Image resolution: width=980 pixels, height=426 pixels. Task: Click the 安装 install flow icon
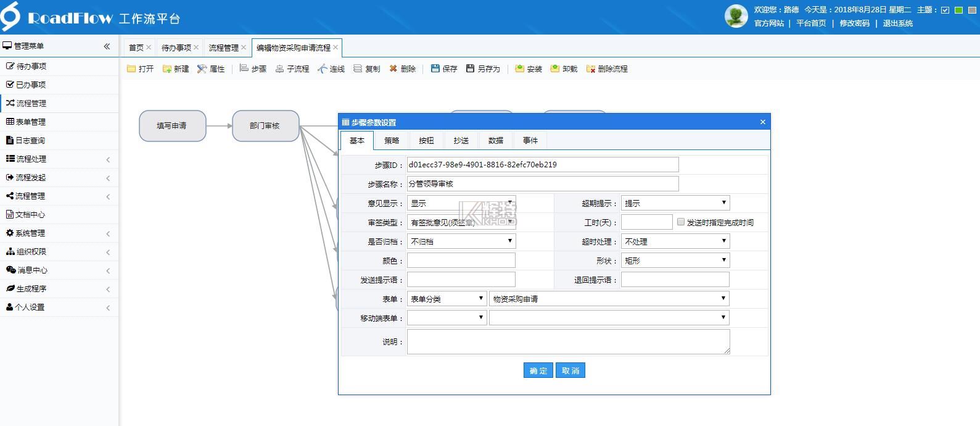(x=520, y=69)
